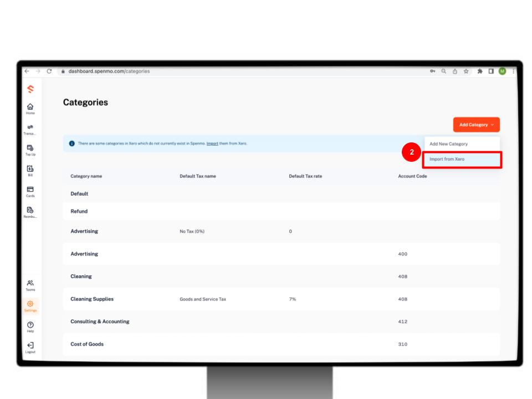Click the Default Tax rate column header
This screenshot has width=532, height=399.
tap(305, 176)
